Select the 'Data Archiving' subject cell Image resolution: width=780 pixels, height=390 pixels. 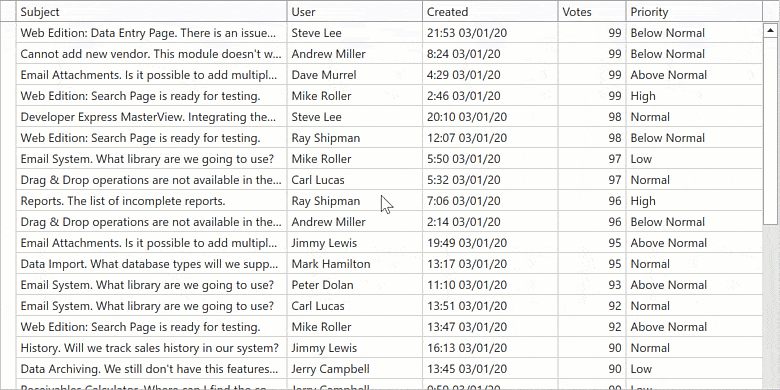[151, 369]
